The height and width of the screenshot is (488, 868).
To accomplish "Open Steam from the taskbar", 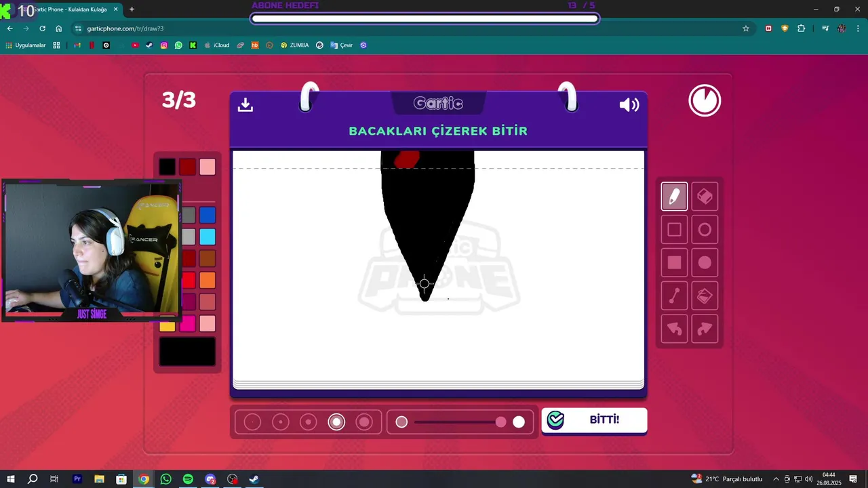I will pos(254,479).
